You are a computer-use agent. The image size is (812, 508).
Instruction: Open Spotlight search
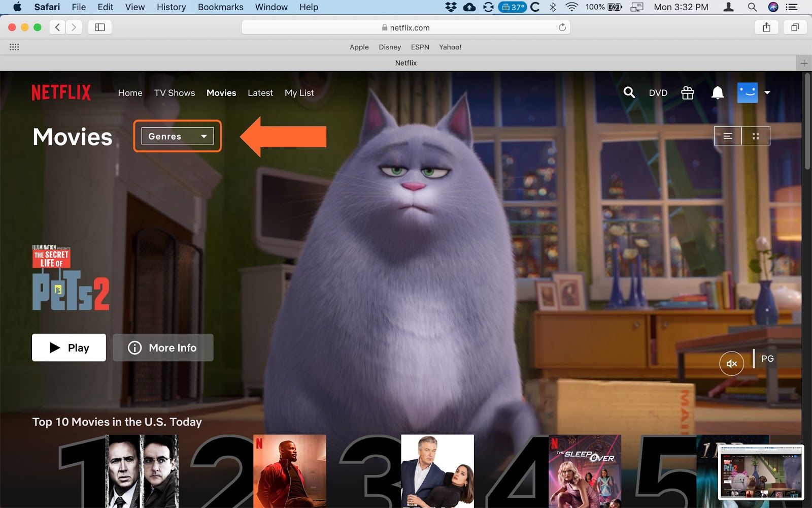pyautogui.click(x=752, y=7)
